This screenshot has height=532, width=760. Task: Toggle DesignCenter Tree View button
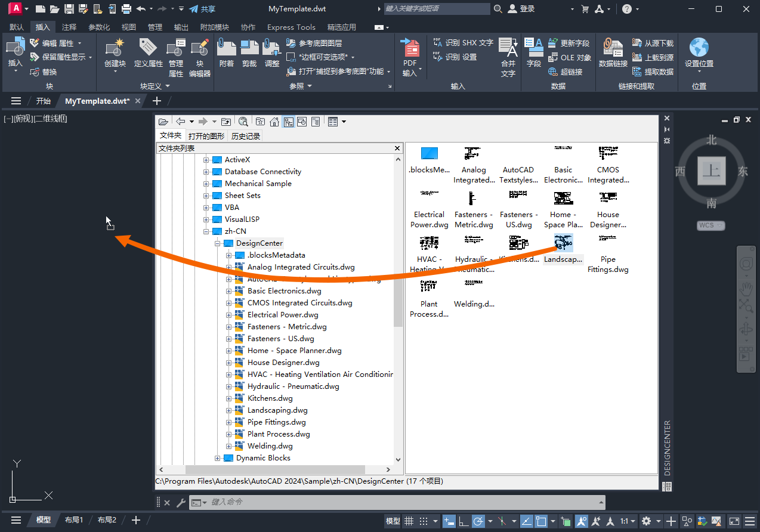point(288,122)
